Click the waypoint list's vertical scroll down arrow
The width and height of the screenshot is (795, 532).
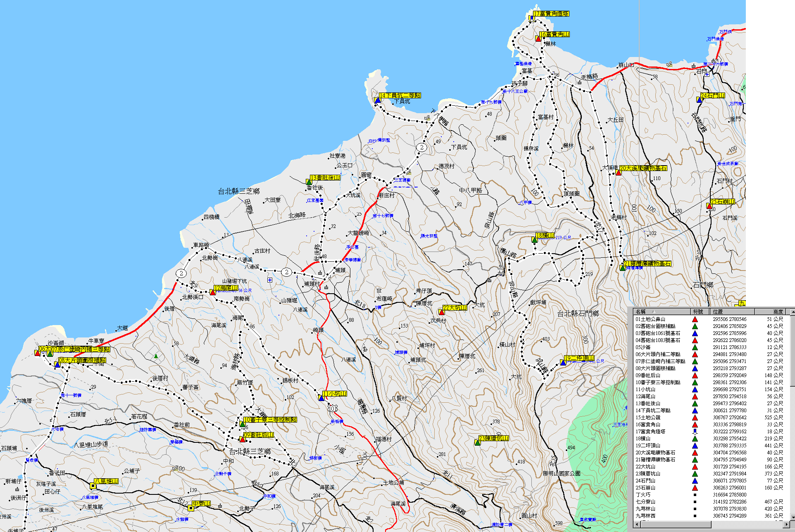click(x=793, y=518)
